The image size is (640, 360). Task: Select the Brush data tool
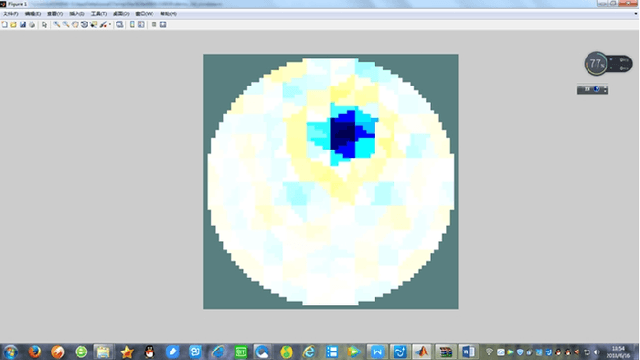pos(103,25)
